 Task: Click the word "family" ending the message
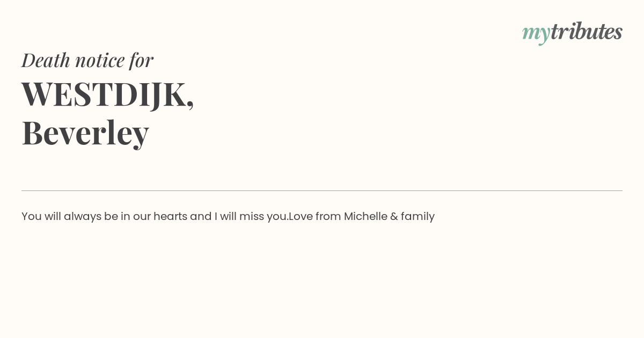[x=418, y=217]
